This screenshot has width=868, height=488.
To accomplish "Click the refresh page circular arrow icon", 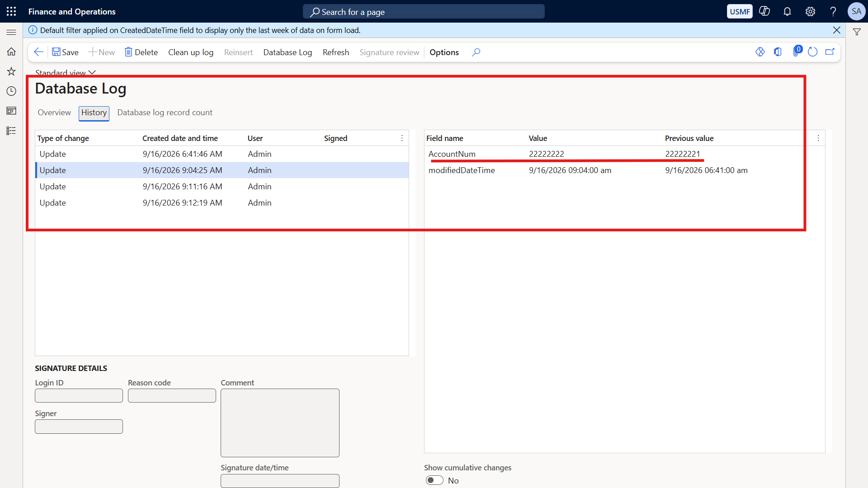I will tap(812, 52).
